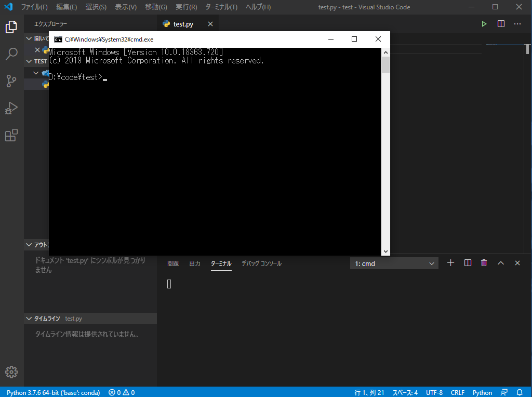Maximize the panel with up chevron
The image size is (532, 397).
pyautogui.click(x=501, y=263)
